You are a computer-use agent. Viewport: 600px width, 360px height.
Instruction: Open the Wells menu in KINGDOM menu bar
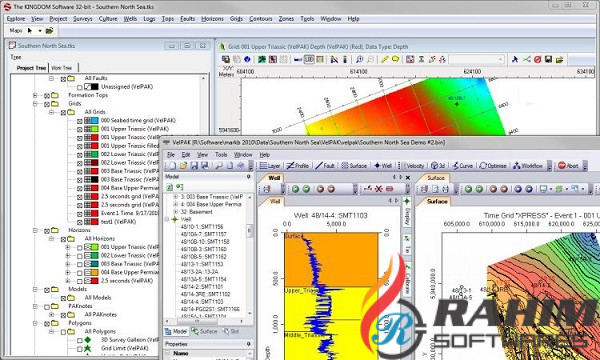point(130,19)
